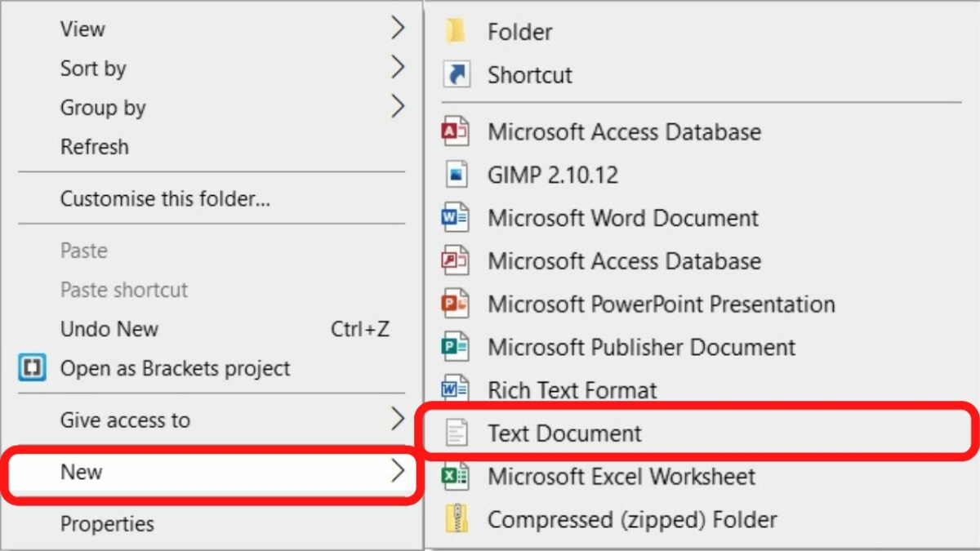Click the green Microsoft Excel Worksheet icon
The height and width of the screenshot is (551, 980).
[x=455, y=476]
